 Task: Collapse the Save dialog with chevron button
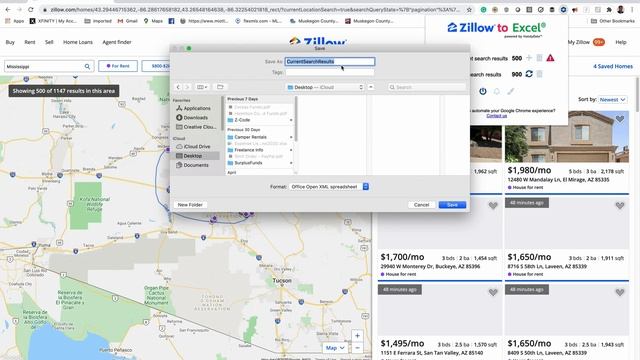[x=371, y=87]
